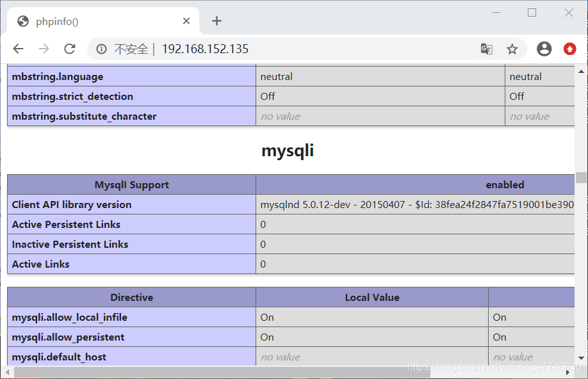
Task: Click the mysqli section heading
Action: coord(288,150)
